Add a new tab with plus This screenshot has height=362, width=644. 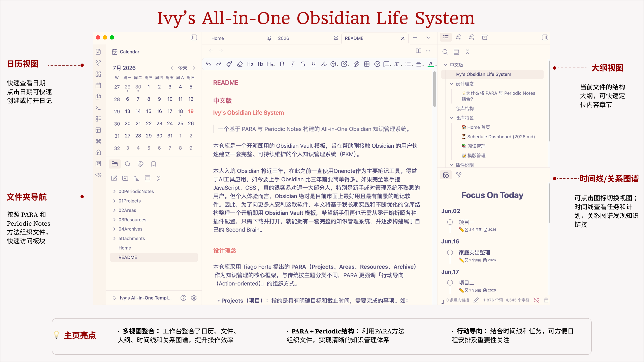[415, 38]
